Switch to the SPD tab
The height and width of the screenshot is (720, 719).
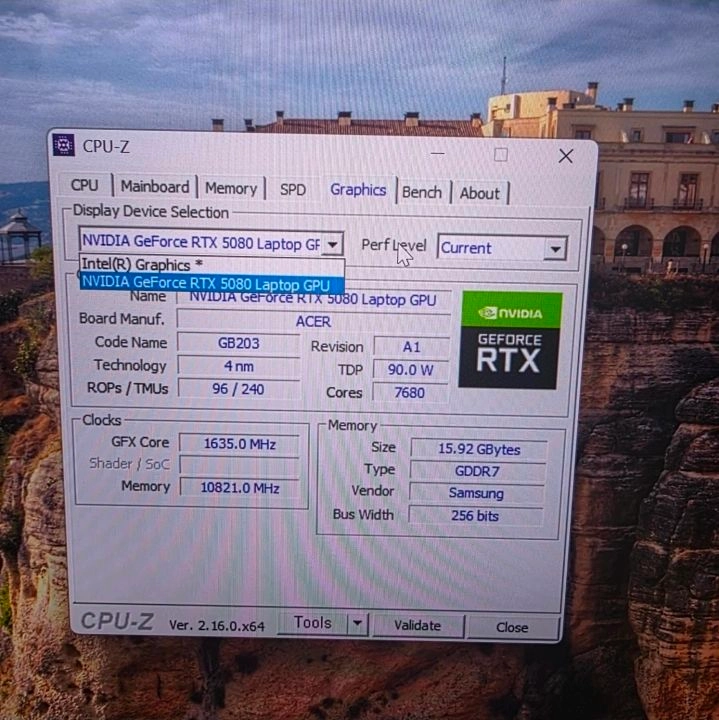point(293,190)
